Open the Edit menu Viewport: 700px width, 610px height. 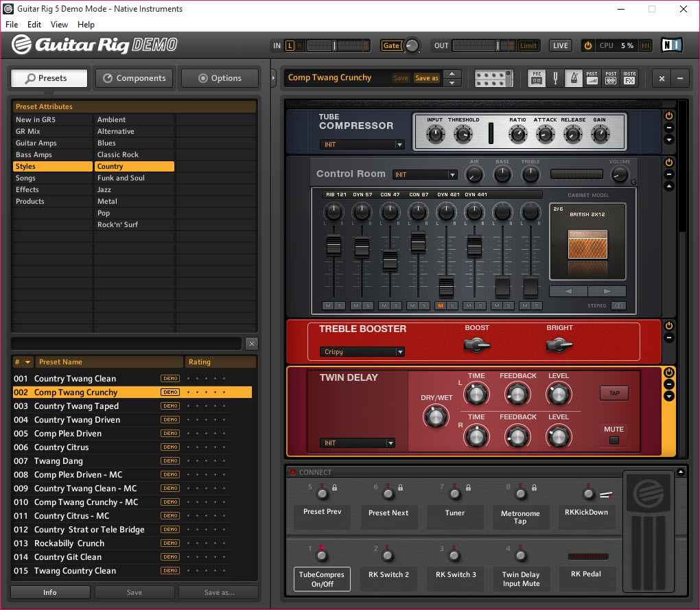pos(34,25)
